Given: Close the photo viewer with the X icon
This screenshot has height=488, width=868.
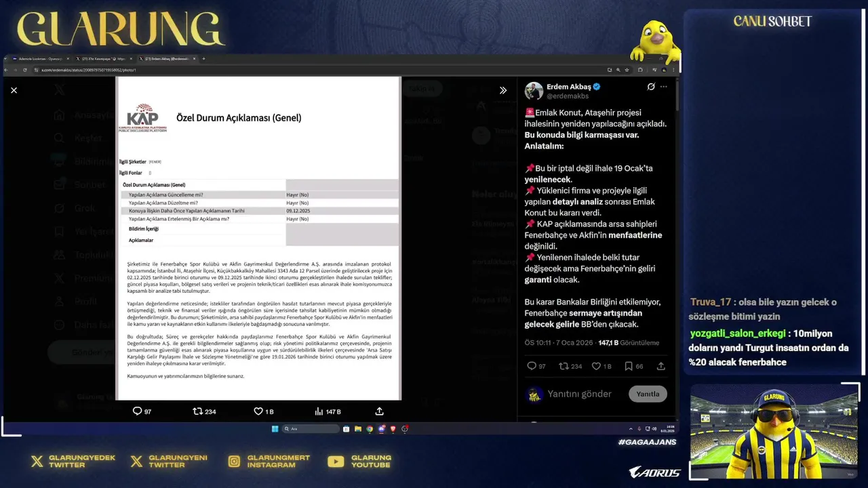Looking at the screenshot, I should (x=14, y=90).
